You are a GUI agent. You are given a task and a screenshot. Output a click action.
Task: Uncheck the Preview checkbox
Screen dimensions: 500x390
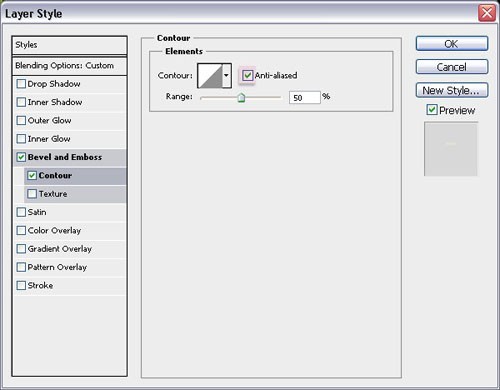432,110
